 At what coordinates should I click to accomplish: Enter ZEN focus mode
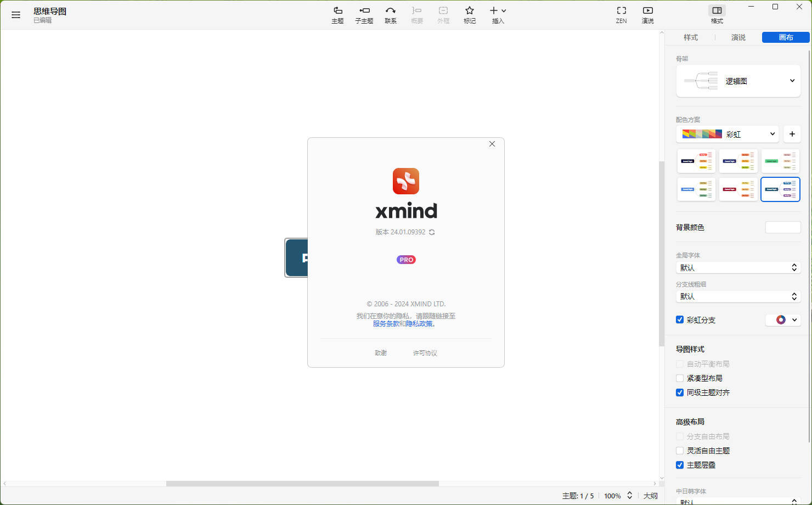(x=621, y=15)
